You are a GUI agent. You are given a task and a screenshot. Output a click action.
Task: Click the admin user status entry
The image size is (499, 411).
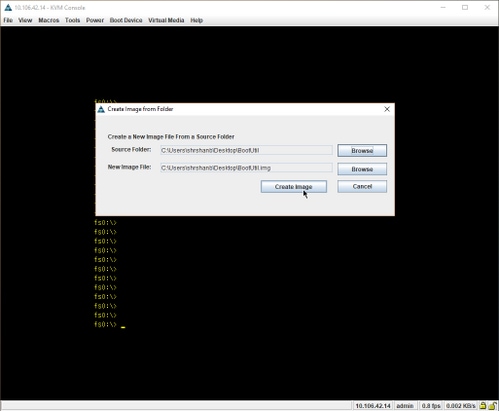[x=405, y=406]
